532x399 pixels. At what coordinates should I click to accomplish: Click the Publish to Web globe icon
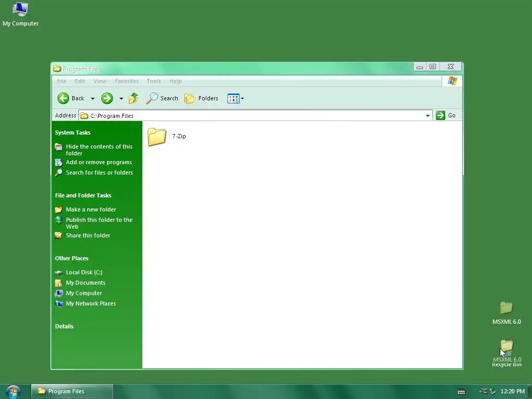pyautogui.click(x=59, y=220)
